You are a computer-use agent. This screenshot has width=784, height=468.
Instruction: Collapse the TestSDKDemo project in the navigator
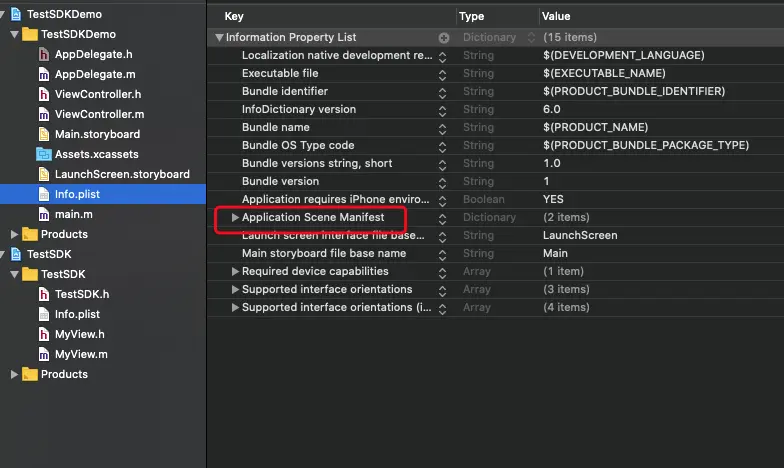pyautogui.click(x=4, y=14)
